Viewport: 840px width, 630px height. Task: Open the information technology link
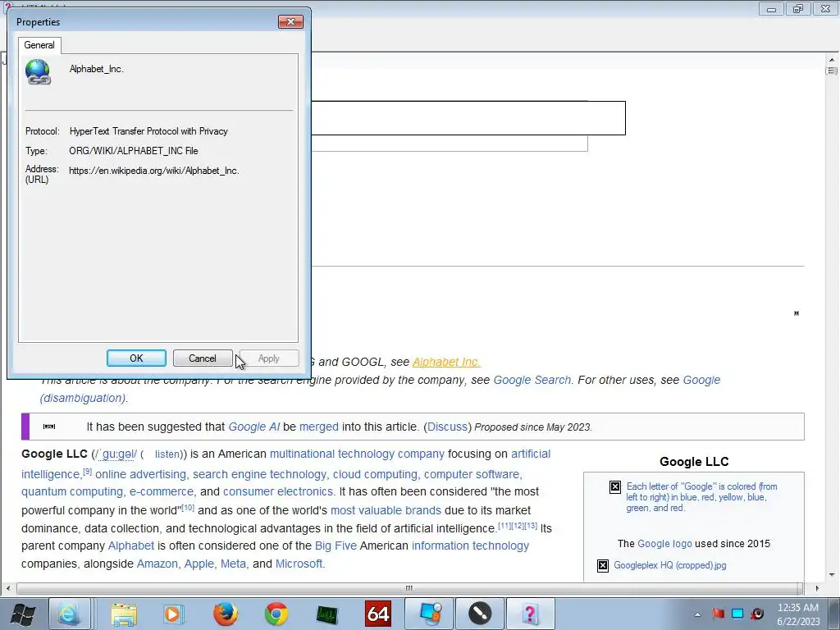point(470,546)
